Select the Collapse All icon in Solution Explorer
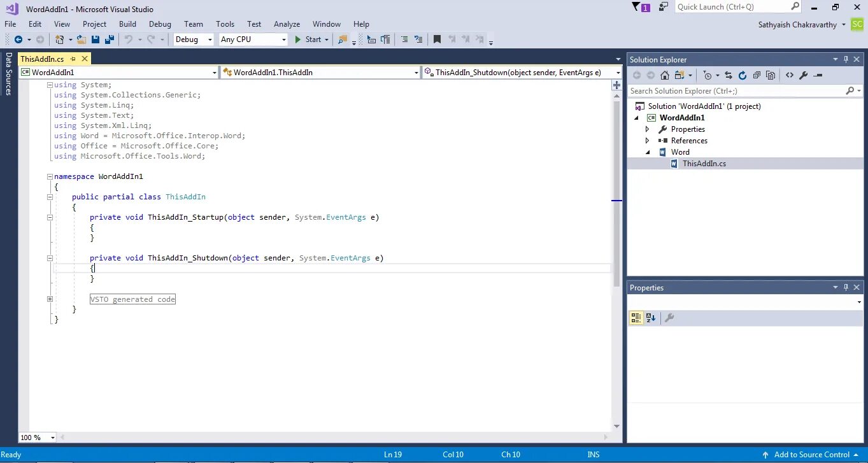Viewport: 868px width, 463px height. click(757, 75)
